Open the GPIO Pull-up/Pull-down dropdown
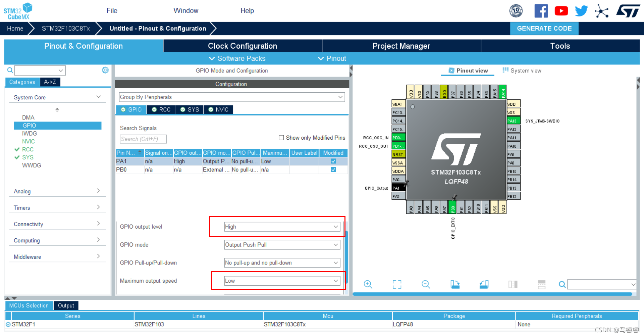Image resolution: width=644 pixels, height=336 pixels. (x=282, y=263)
